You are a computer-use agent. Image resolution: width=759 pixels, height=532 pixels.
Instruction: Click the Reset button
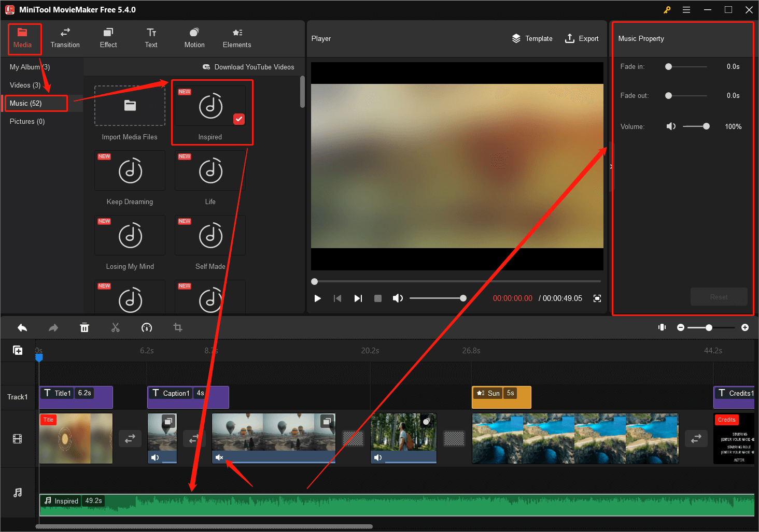(719, 297)
